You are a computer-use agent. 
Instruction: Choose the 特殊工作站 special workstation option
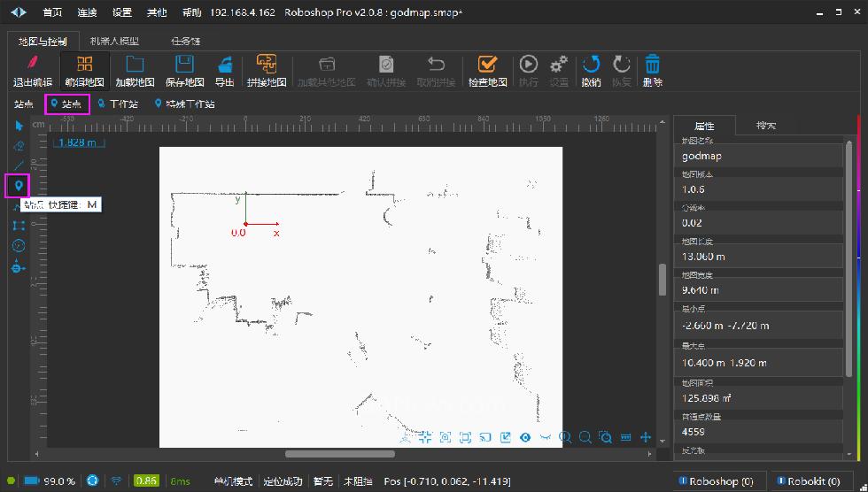point(185,104)
